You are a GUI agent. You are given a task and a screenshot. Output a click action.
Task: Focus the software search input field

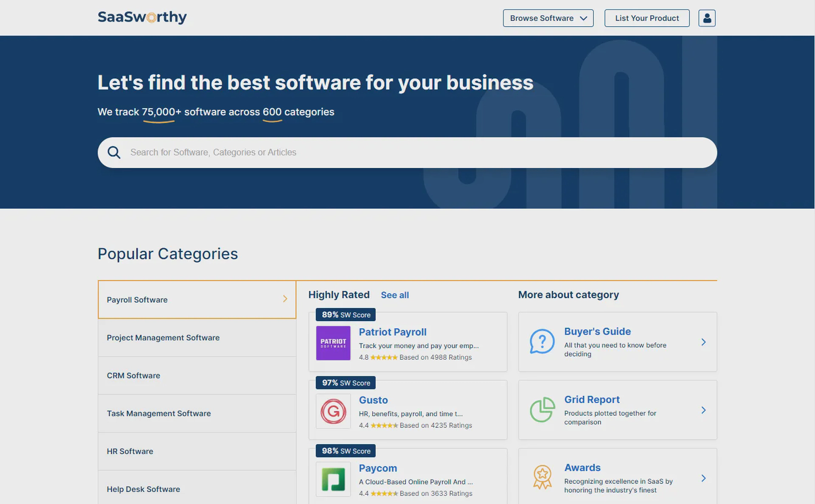407,152
